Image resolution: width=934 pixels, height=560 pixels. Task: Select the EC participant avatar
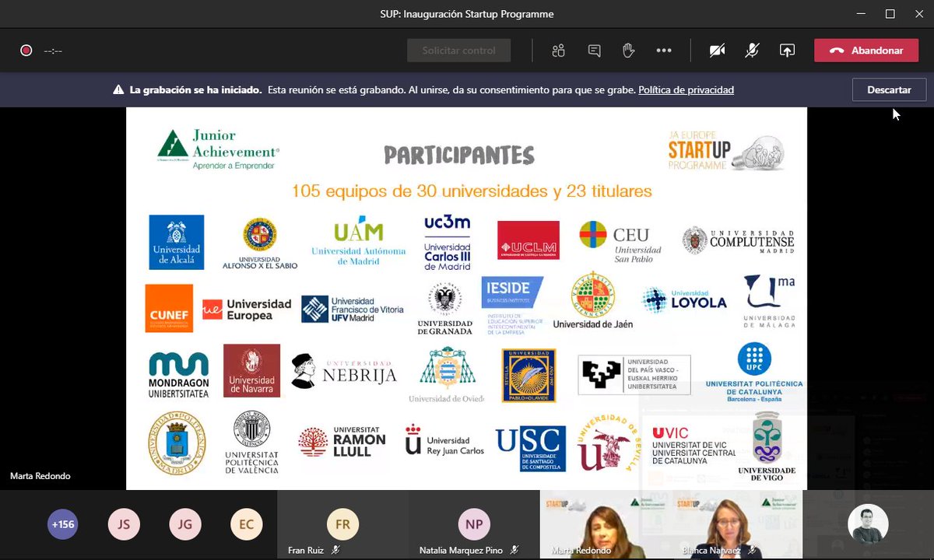[246, 524]
